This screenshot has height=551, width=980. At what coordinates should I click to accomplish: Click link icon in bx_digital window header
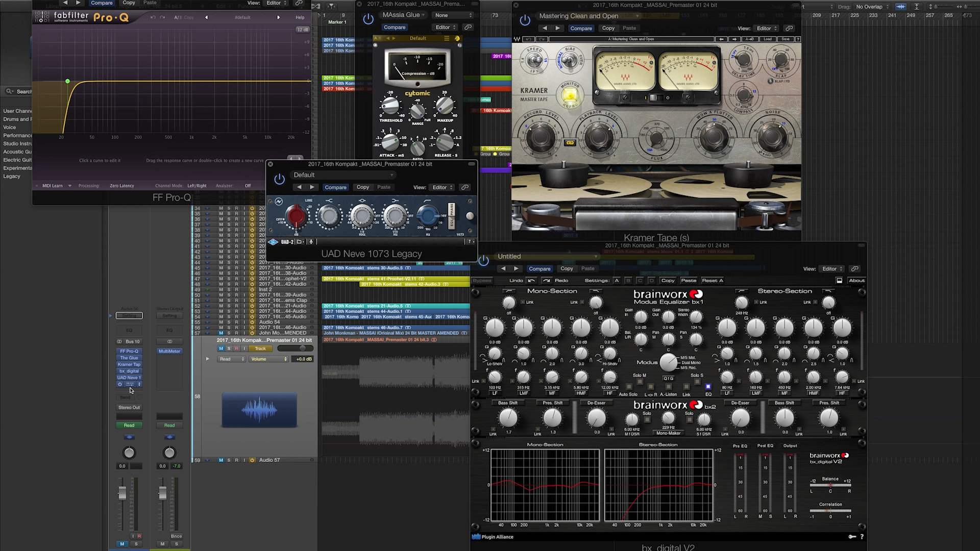tap(855, 269)
